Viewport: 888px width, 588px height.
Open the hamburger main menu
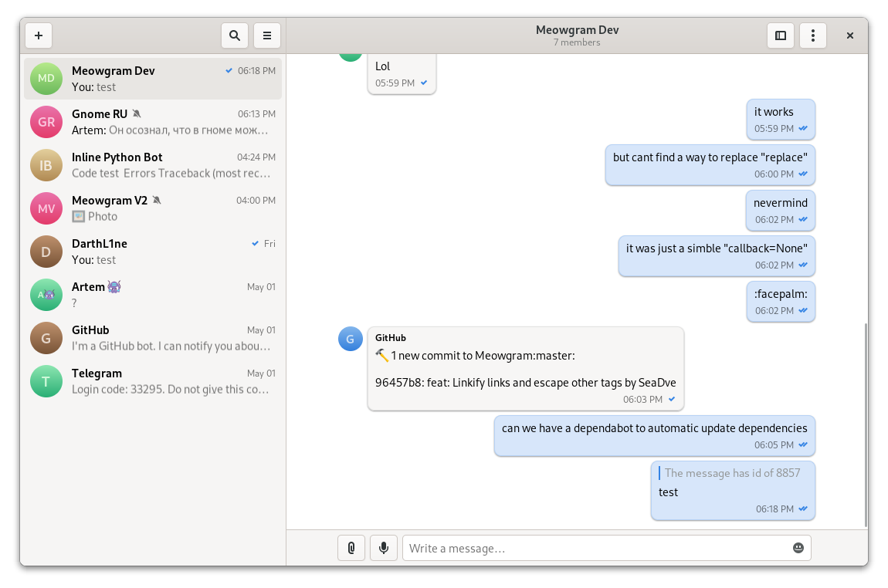[x=266, y=35]
